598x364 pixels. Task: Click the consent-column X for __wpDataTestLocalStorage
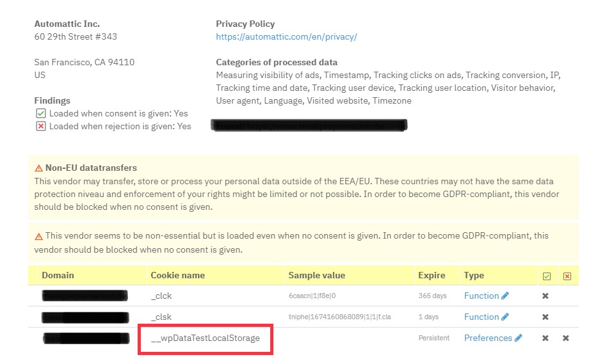click(x=545, y=338)
